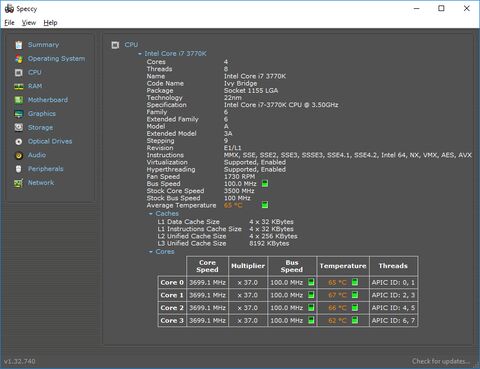Open the Storage section
This screenshot has width=480, height=369.
[x=40, y=128]
